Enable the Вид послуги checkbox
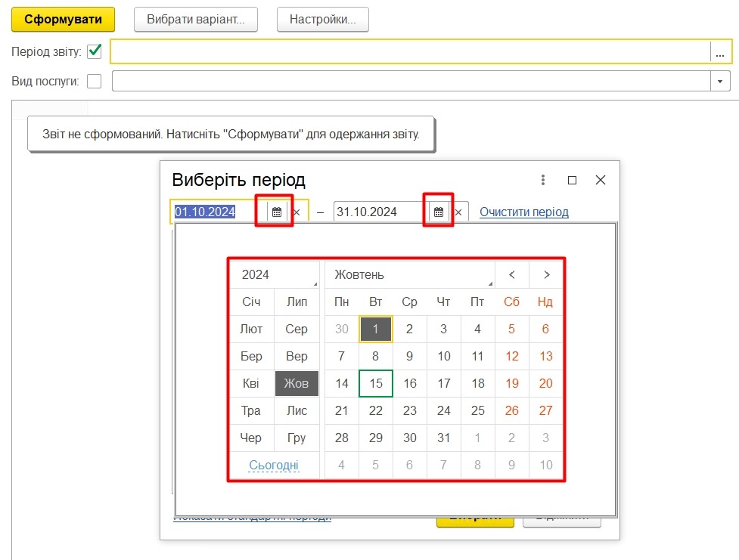 point(95,81)
